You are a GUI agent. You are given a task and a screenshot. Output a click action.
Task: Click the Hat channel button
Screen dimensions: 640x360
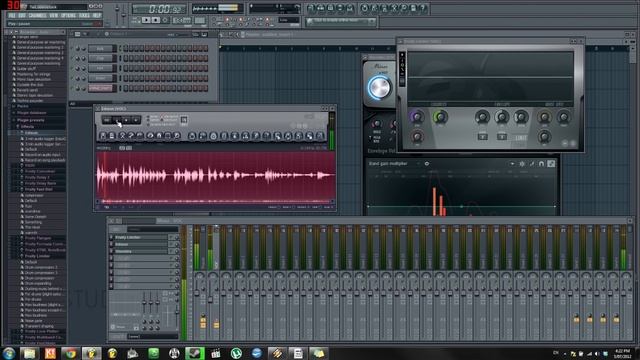100,68
